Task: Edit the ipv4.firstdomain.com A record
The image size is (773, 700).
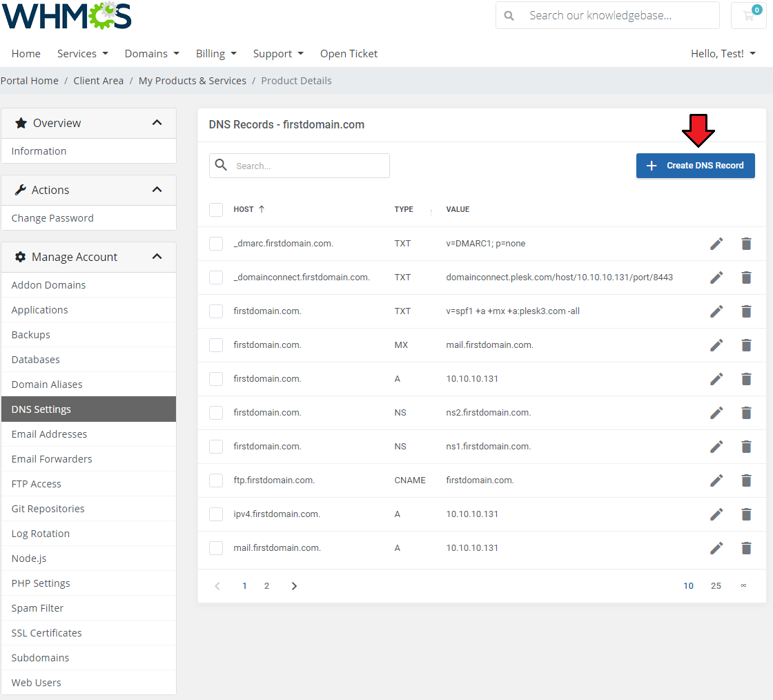Action: pos(716,514)
